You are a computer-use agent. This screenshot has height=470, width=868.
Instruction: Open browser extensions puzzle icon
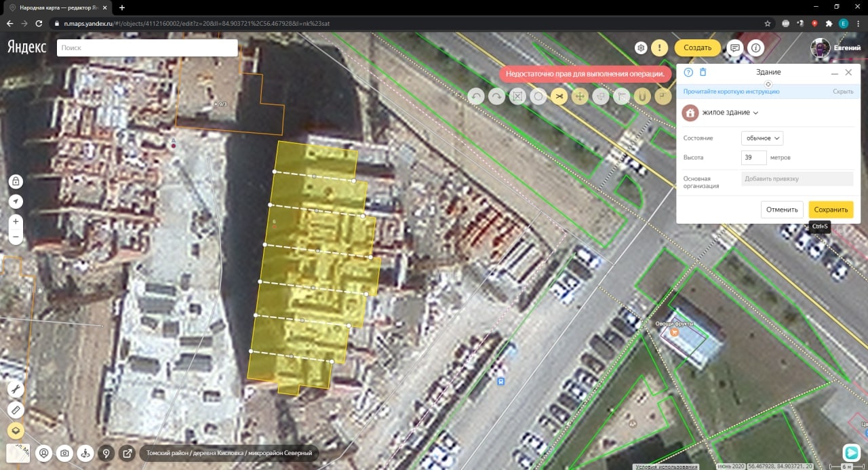coord(829,23)
